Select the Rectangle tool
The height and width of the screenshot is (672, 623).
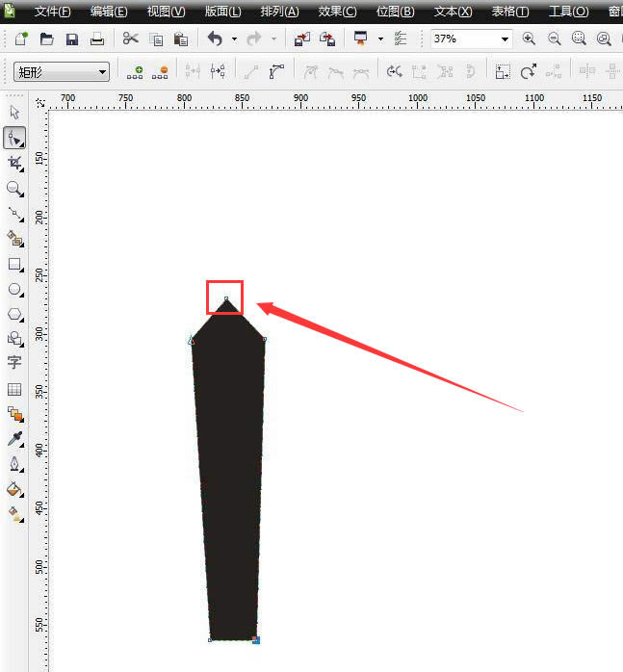pos(15,265)
